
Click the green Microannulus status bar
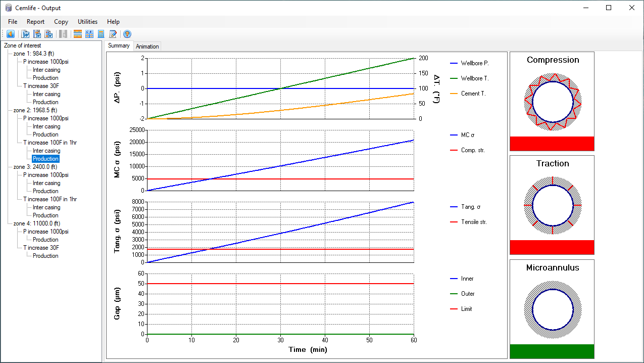click(552, 351)
